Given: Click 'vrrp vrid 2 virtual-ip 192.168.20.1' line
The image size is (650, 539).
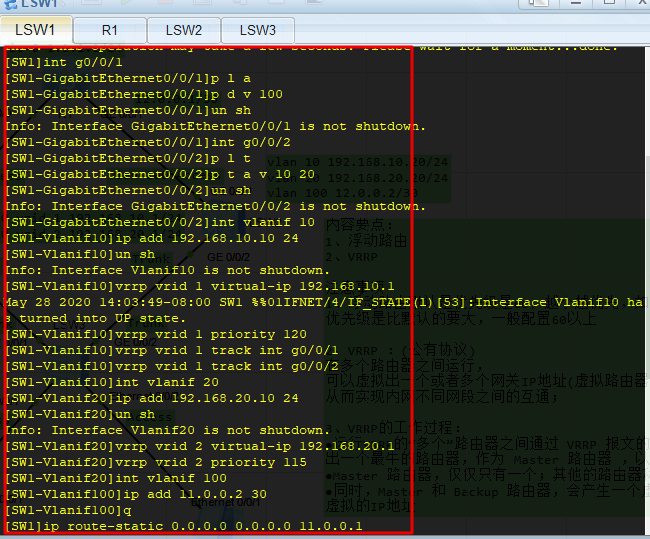Looking at the screenshot, I should (200, 446).
